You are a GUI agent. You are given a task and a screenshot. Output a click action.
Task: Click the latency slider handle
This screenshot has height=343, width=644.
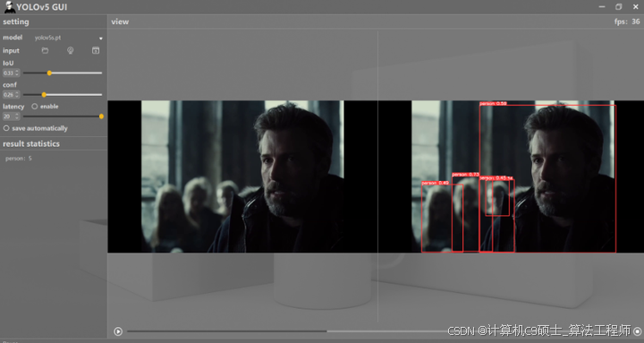[x=101, y=116]
